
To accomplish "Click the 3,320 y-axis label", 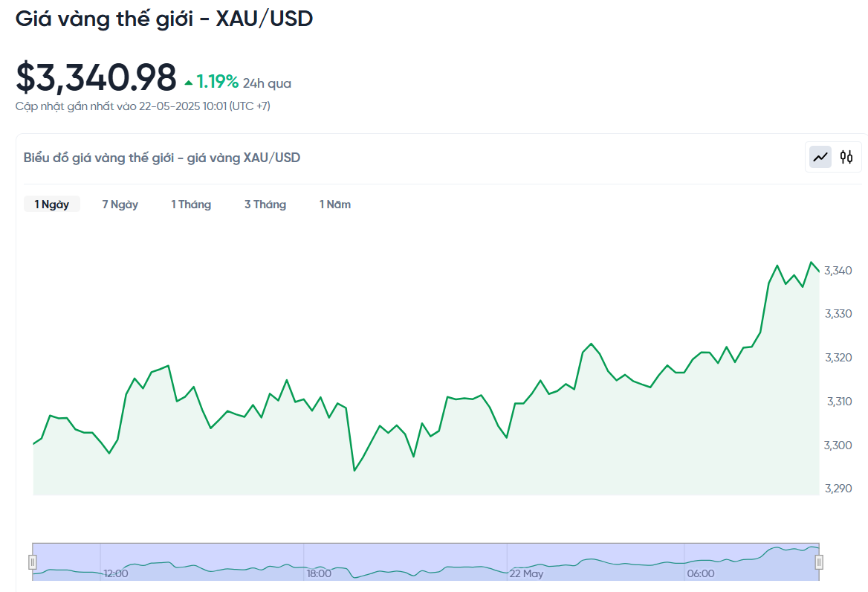I will (x=838, y=358).
